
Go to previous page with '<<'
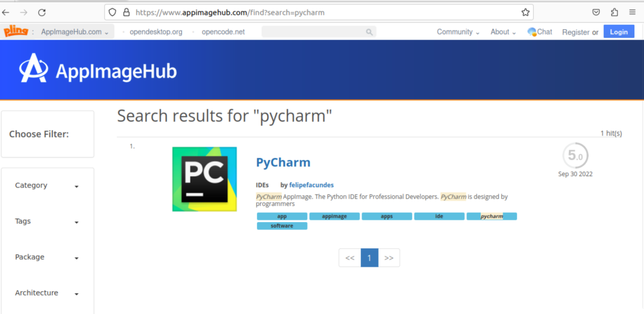[x=350, y=258]
